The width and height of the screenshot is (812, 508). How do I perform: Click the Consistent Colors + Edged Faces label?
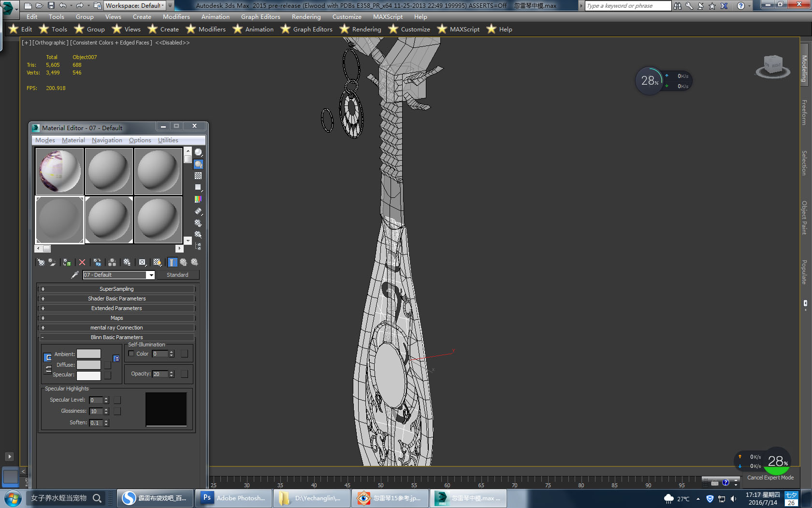(x=111, y=43)
